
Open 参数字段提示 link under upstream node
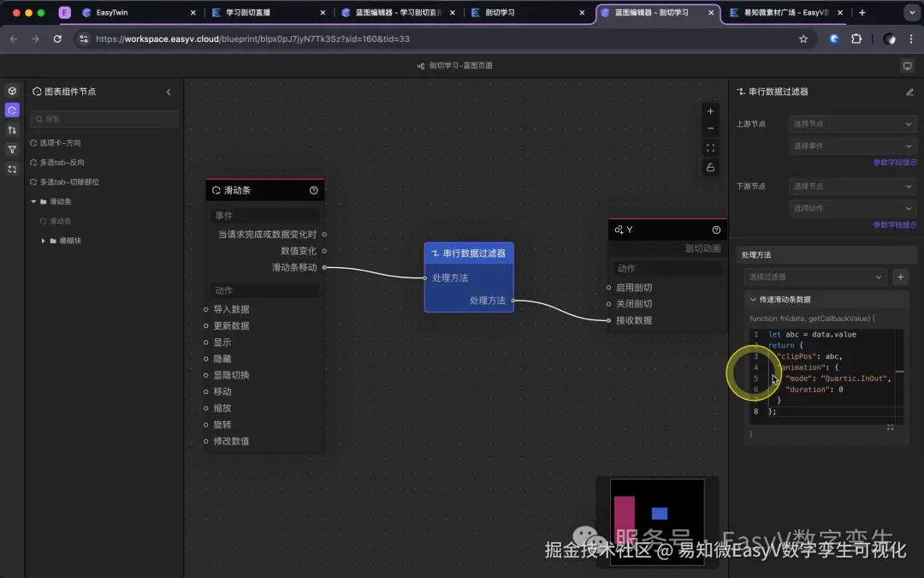point(895,163)
